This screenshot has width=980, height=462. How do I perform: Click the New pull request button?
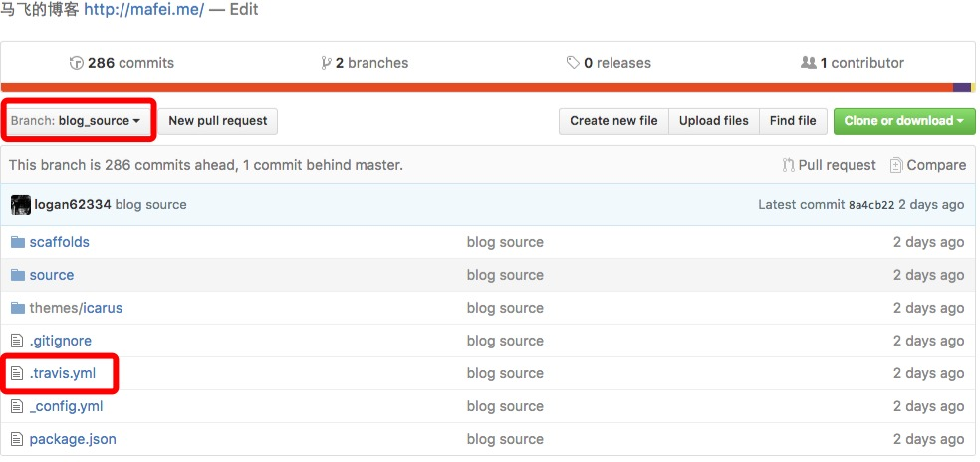coord(218,121)
